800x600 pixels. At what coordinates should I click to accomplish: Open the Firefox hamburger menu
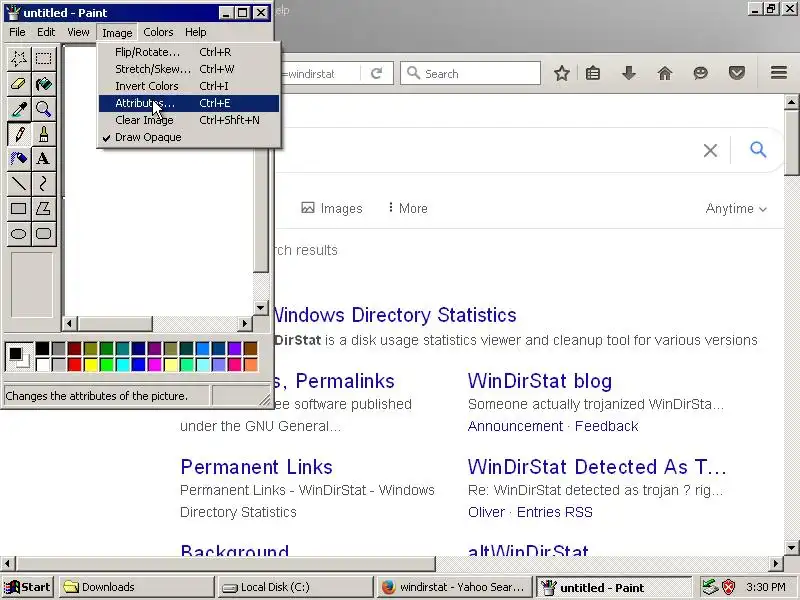click(x=779, y=73)
